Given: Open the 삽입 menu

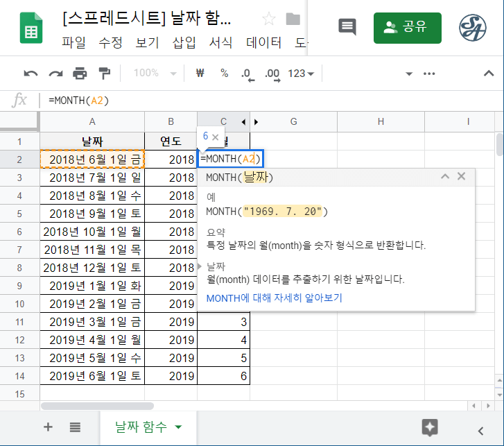Looking at the screenshot, I should pyautogui.click(x=185, y=43).
